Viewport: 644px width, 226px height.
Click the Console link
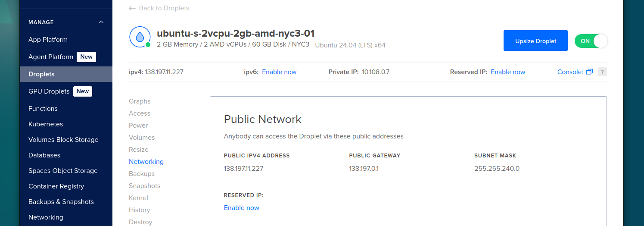570,72
